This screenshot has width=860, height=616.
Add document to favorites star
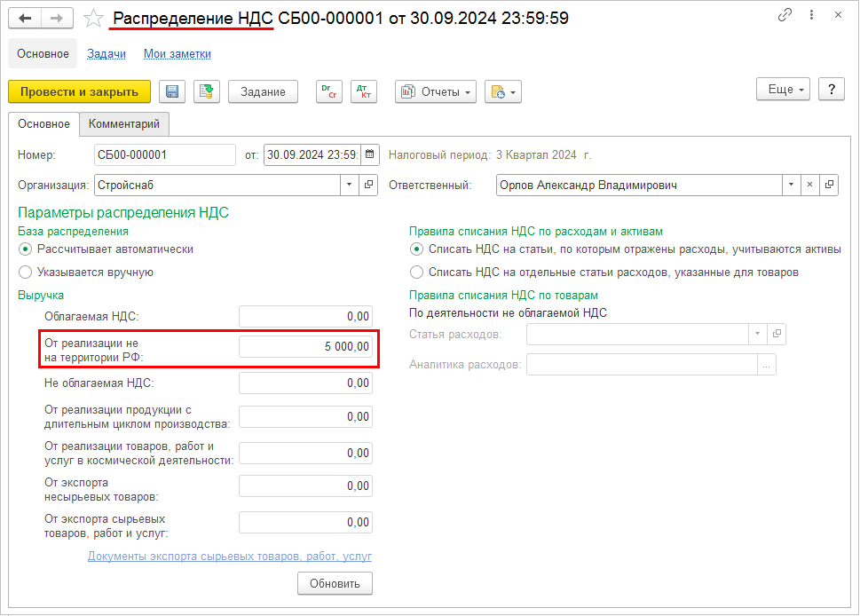93,18
